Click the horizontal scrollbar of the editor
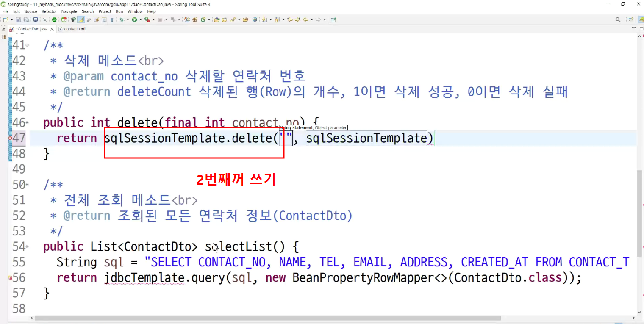644x324 pixels. [x=268, y=318]
